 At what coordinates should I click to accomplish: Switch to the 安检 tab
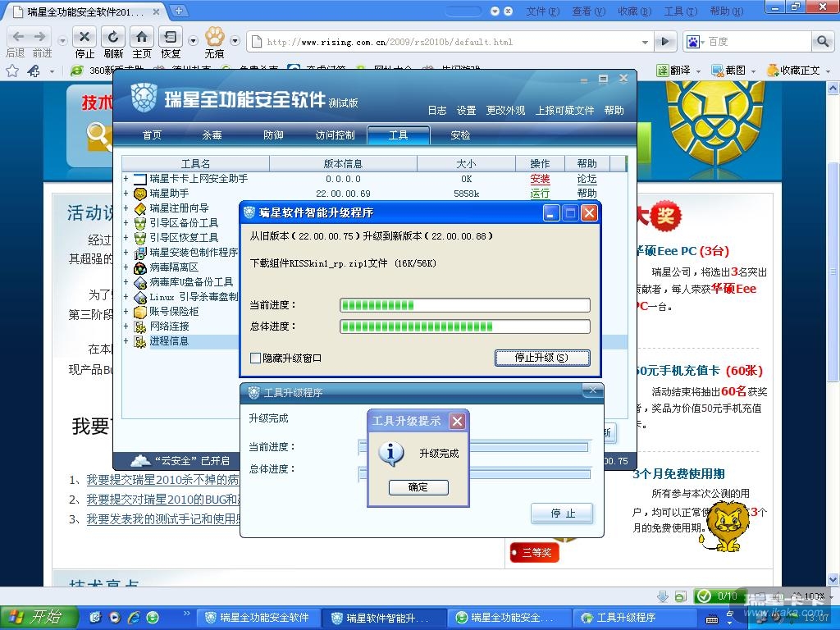coord(460,135)
